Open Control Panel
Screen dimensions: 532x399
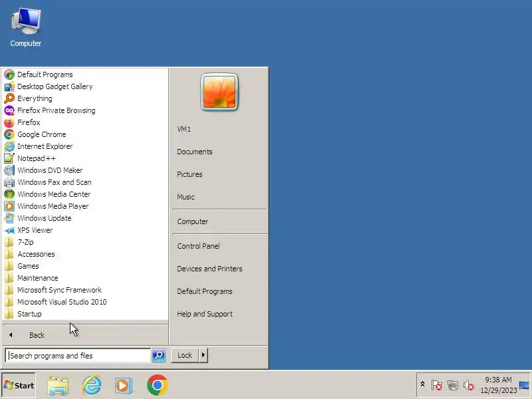[198, 246]
